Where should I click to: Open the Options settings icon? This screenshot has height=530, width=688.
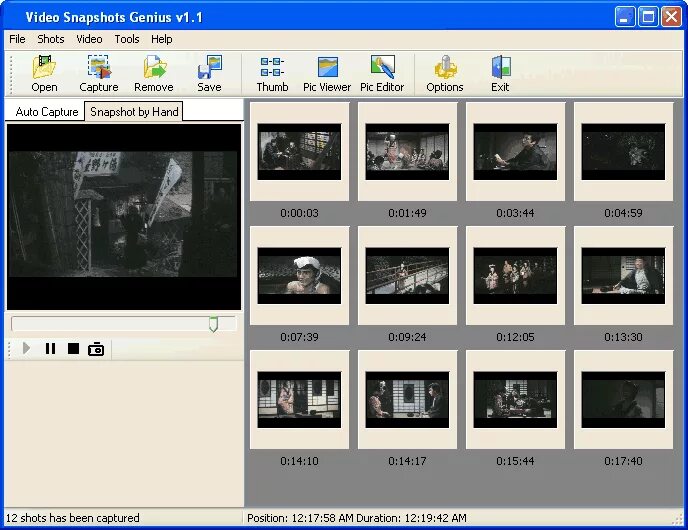point(444,73)
